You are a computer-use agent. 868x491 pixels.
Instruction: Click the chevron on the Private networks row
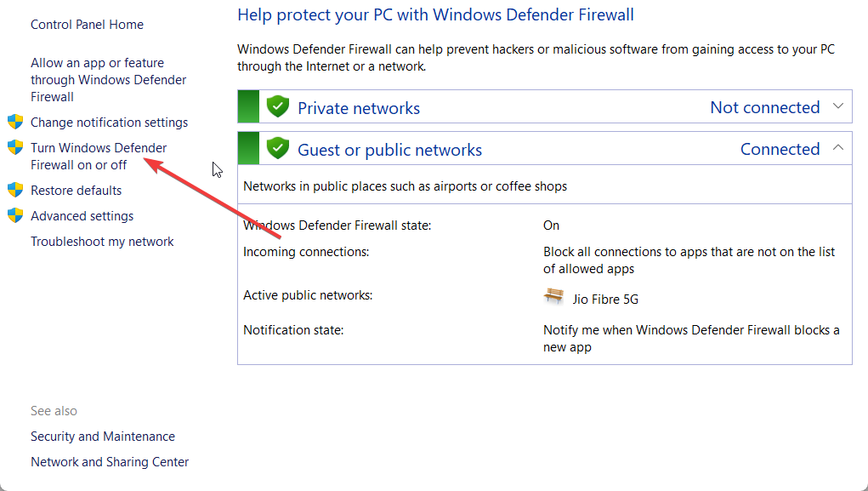[x=839, y=106]
